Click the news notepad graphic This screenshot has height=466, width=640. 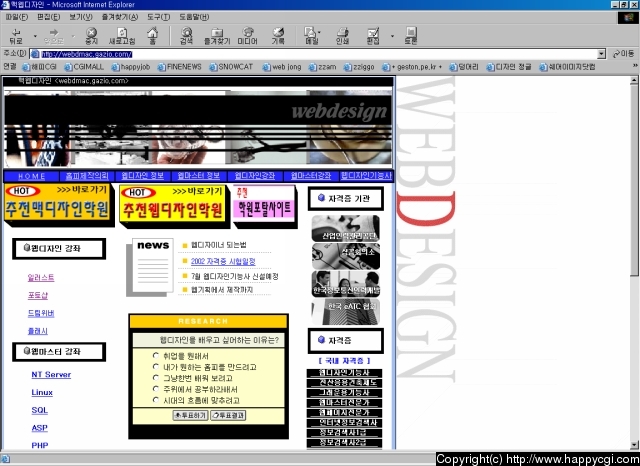[150, 267]
